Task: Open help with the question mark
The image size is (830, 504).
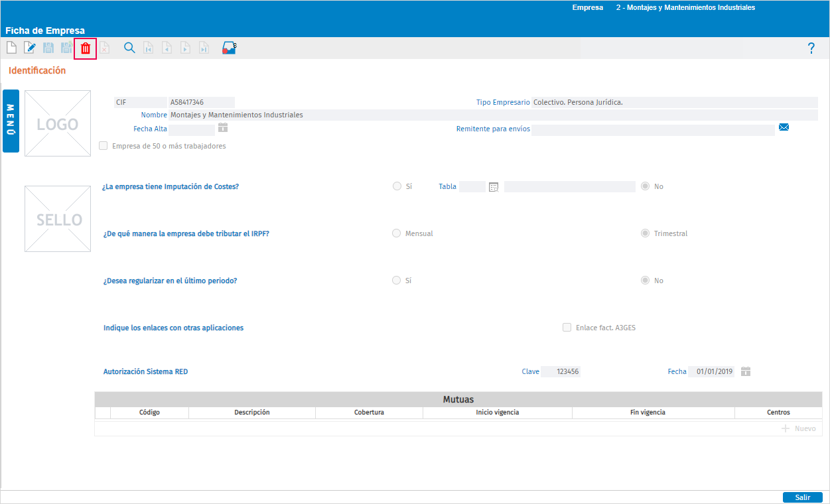Action: coord(811,48)
